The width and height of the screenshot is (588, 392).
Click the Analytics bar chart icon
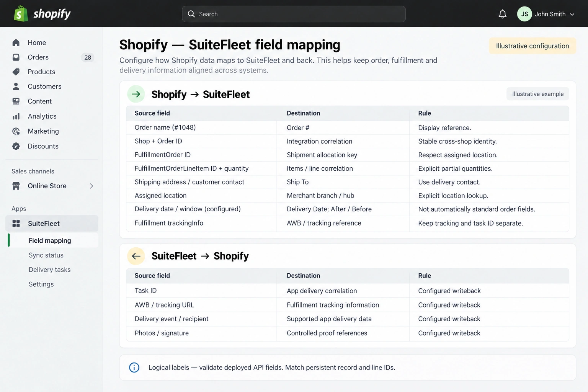tap(16, 116)
